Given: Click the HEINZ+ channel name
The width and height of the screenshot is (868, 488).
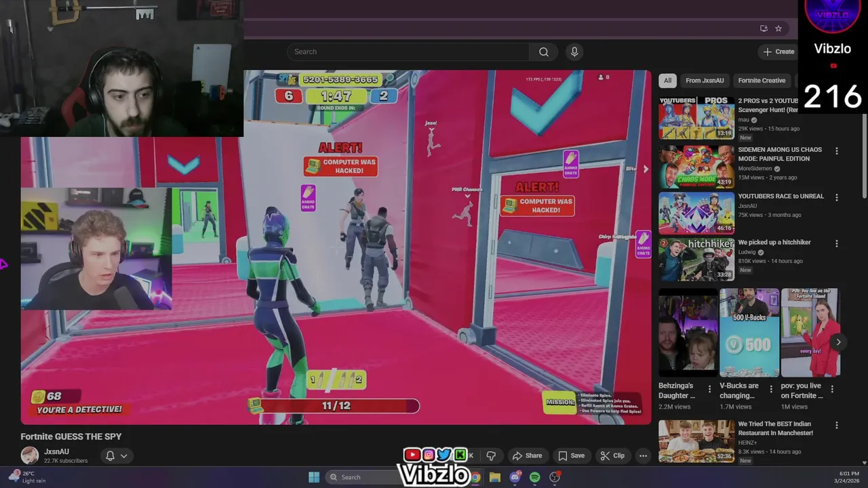Looking at the screenshot, I should [x=747, y=443].
